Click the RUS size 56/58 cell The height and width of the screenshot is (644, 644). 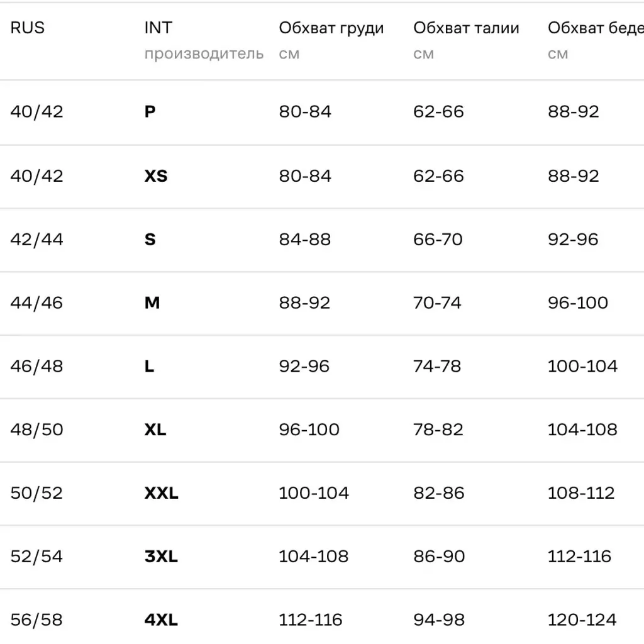36,620
